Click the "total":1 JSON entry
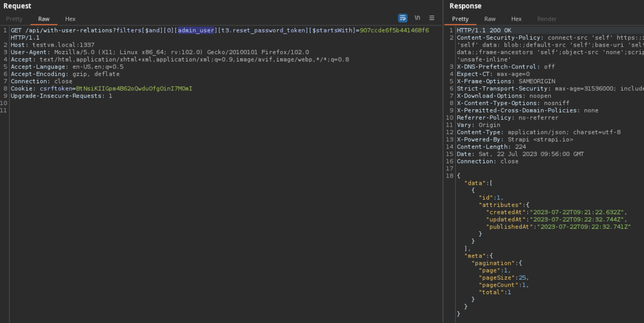The width and height of the screenshot is (644, 323). (495, 292)
